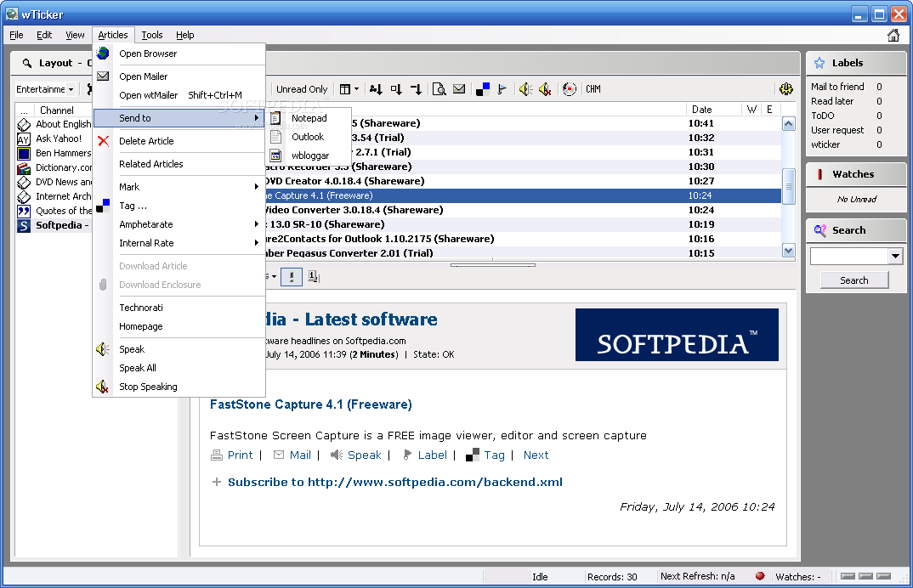913x588 pixels.
Task: Open the Edit menu
Action: [x=44, y=35]
